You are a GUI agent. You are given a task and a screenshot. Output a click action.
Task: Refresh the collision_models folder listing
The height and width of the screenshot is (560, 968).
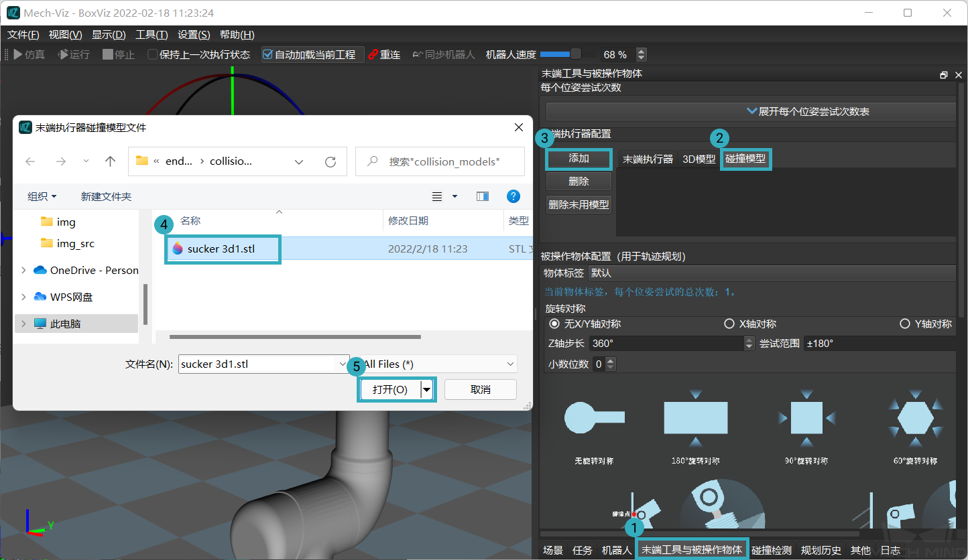pos(330,161)
